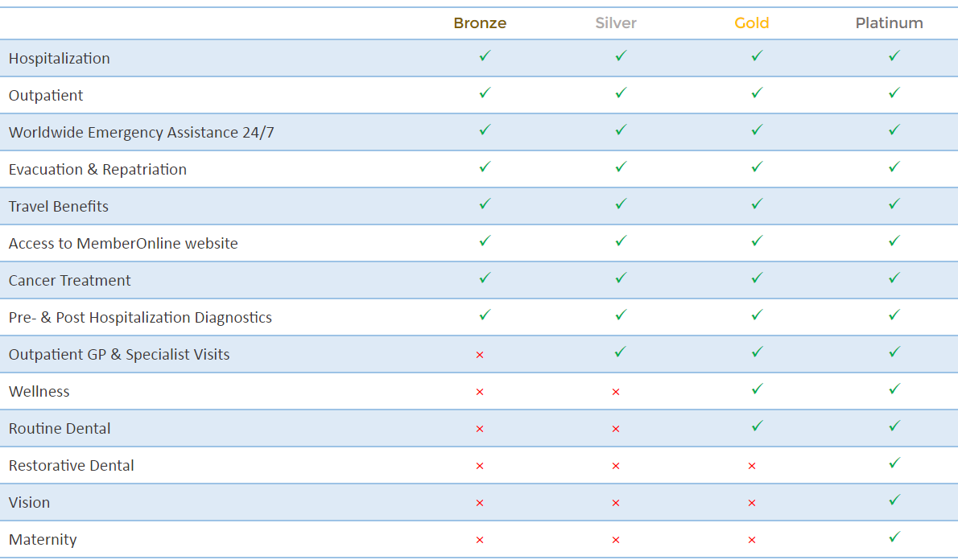
Task: Click the Bronze checkmark for Hospitalization
Action: pyautogui.click(x=485, y=56)
